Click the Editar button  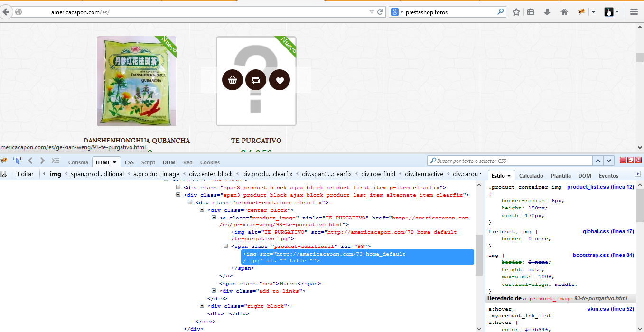(x=26, y=174)
